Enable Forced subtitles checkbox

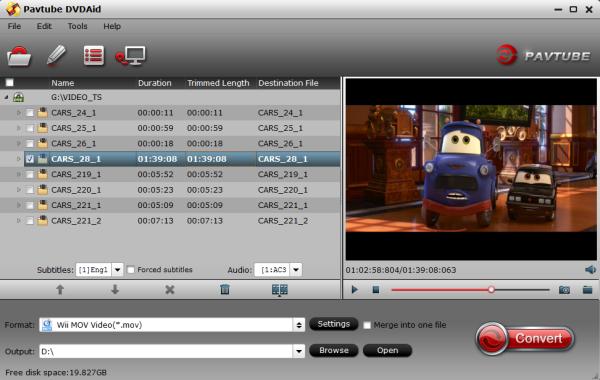coord(131,270)
